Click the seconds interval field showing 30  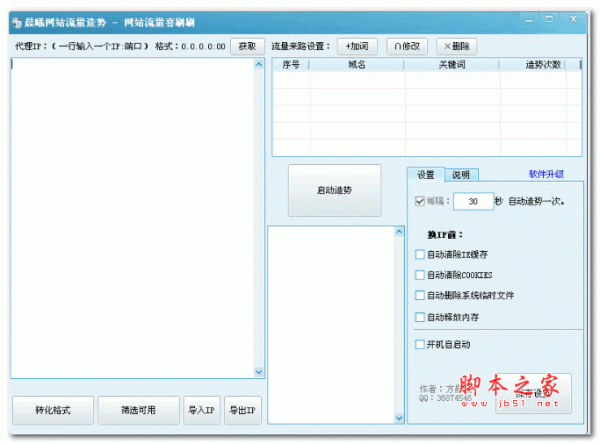(473, 201)
